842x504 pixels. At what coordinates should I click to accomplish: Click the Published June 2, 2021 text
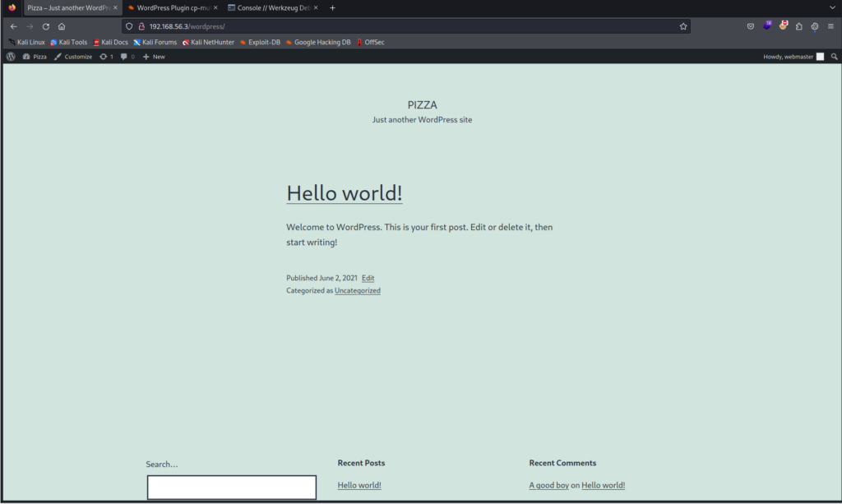322,278
